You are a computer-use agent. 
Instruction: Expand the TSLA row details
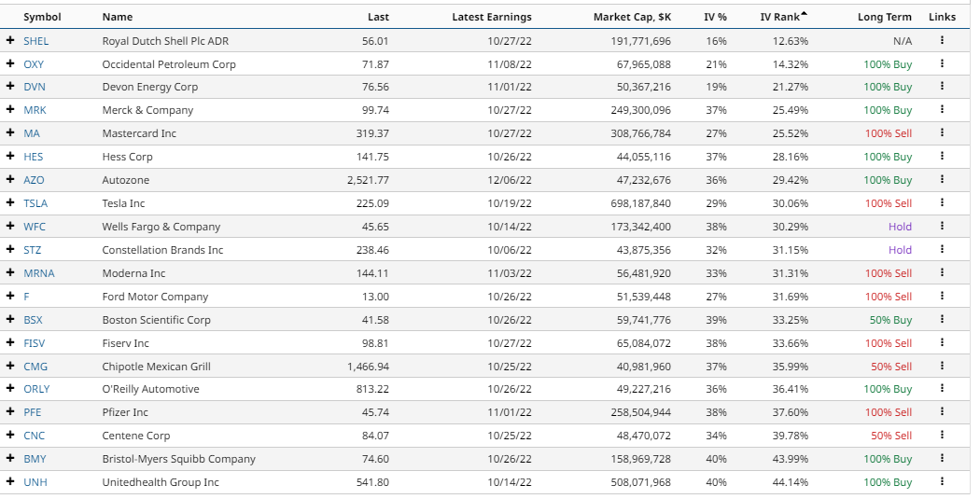point(10,203)
